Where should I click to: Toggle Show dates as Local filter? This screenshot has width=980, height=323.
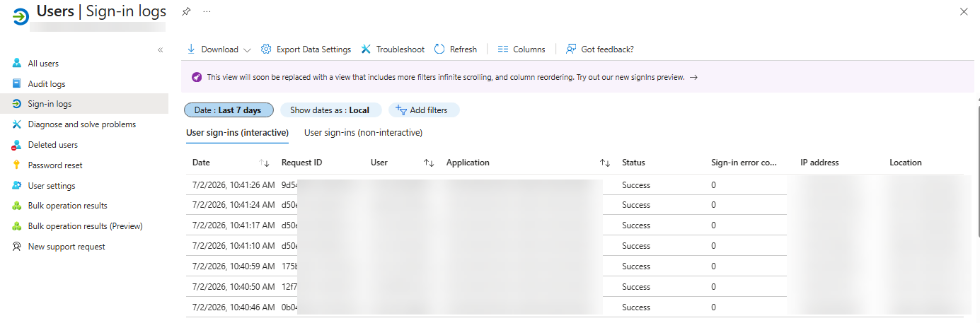[x=330, y=110]
